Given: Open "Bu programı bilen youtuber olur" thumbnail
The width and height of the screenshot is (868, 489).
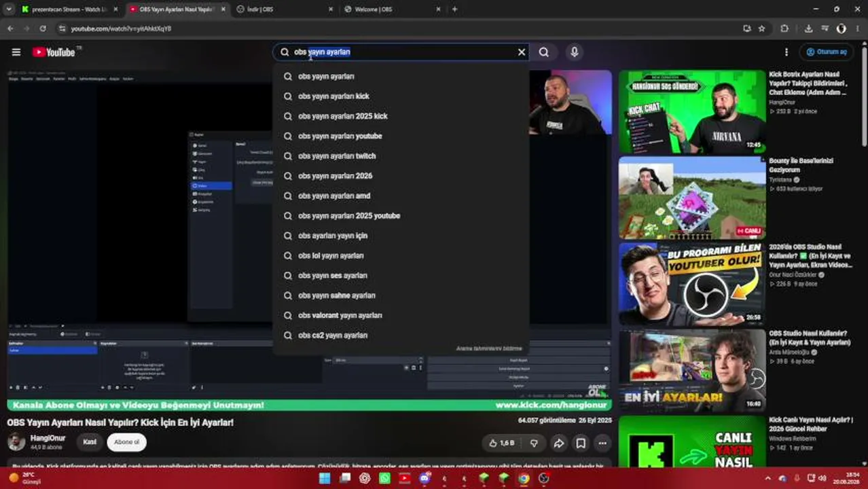Looking at the screenshot, I should tap(691, 285).
